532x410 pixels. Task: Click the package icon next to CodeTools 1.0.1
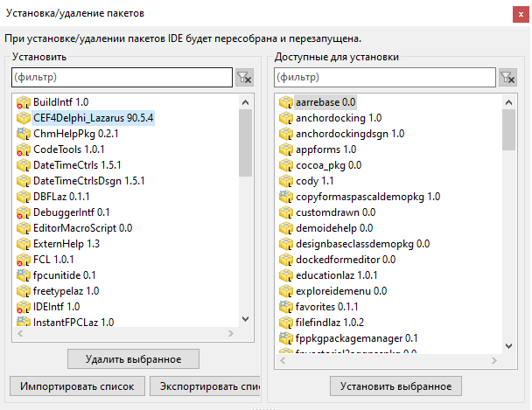click(24, 149)
